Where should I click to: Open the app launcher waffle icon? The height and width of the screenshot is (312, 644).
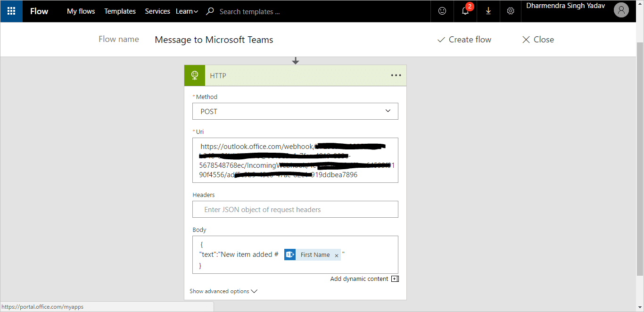(11, 11)
